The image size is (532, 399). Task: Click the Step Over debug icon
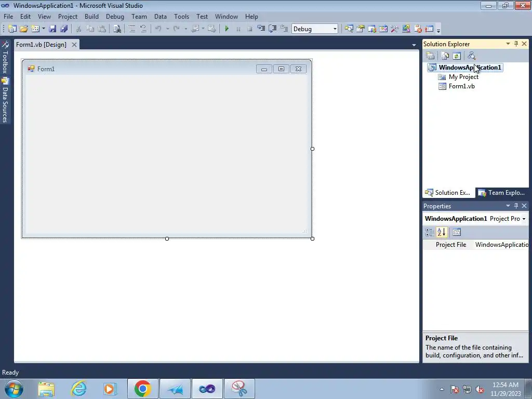(273, 29)
